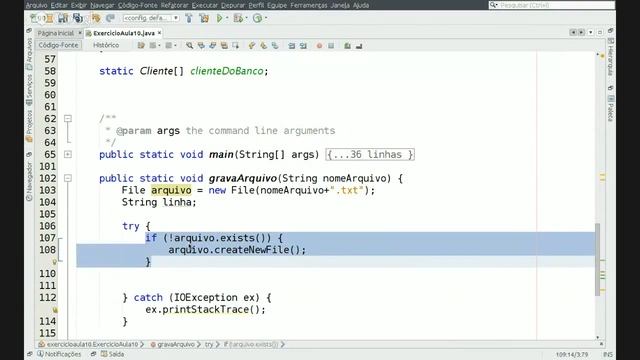This screenshot has width=640, height=360.
Task: Click the Save All toolbar icon
Action: 78,18
